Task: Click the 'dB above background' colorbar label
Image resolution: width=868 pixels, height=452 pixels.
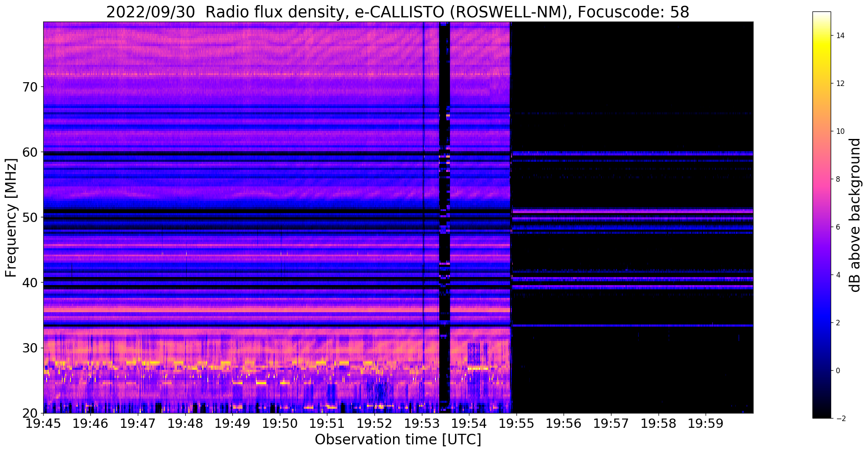Action: 855,215
